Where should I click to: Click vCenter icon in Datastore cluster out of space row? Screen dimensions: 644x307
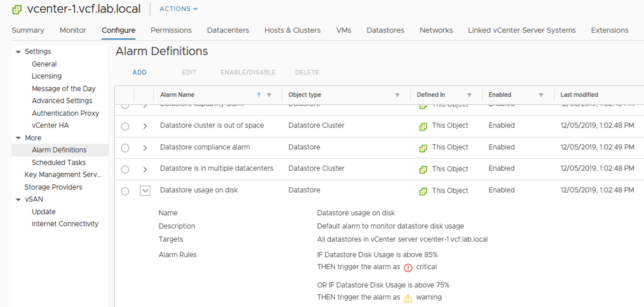point(423,127)
